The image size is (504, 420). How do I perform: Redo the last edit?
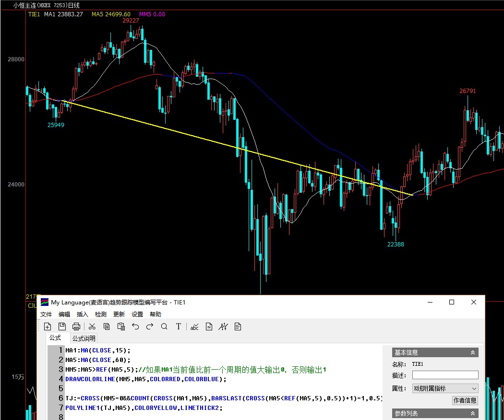[x=150, y=327]
